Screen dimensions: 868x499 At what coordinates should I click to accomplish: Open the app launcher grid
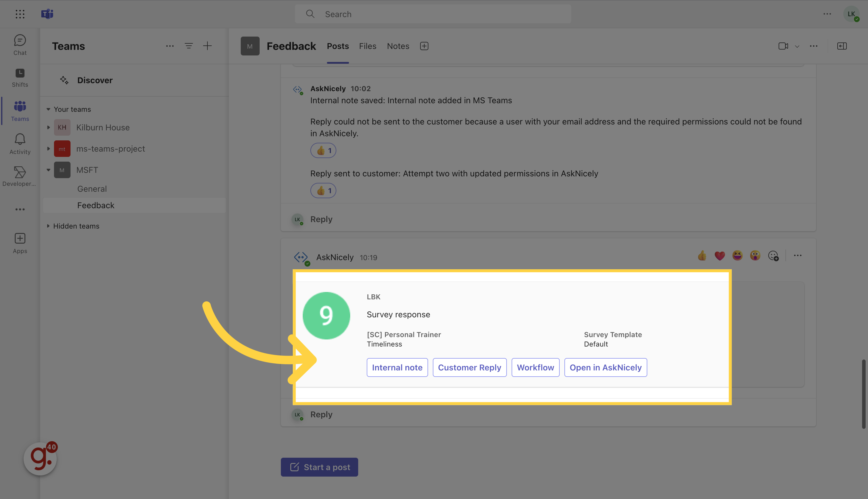click(x=20, y=14)
